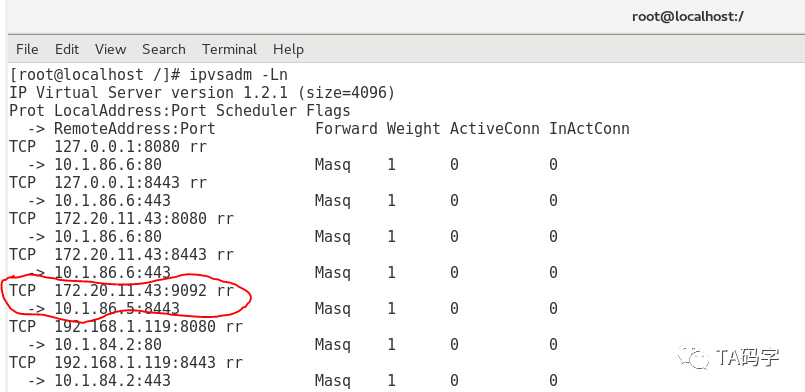Open the Help menu
The image size is (805, 392).
pos(289,49)
